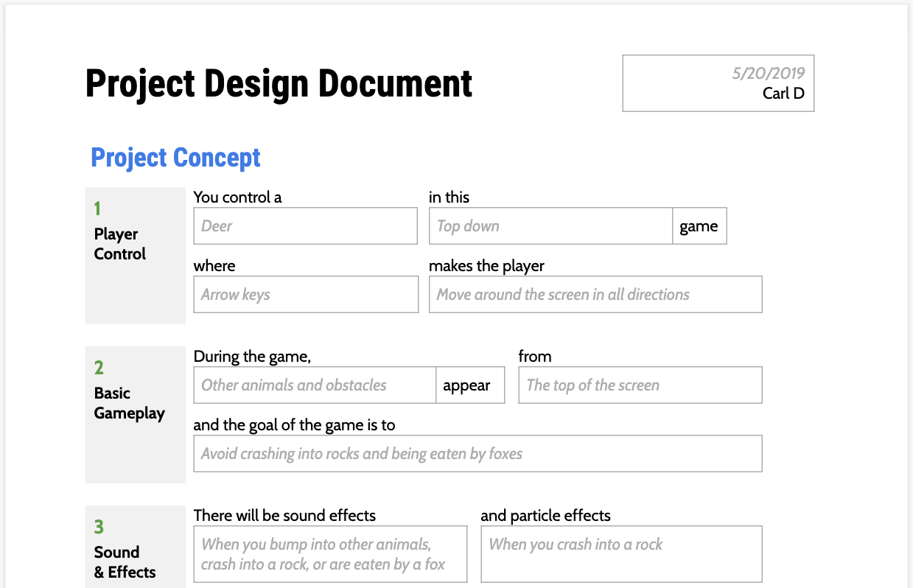Select 'The top of the screen' field
Image resolution: width=913 pixels, height=588 pixels.
coord(640,385)
